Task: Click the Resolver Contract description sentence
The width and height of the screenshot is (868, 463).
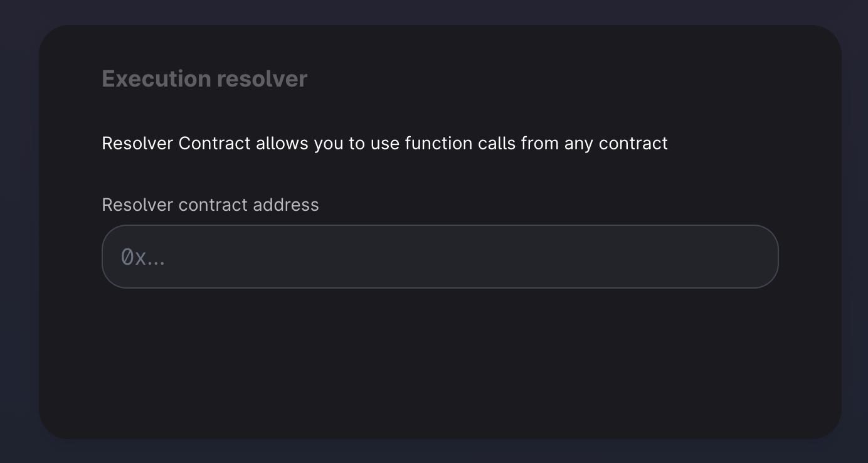Action: point(384,144)
